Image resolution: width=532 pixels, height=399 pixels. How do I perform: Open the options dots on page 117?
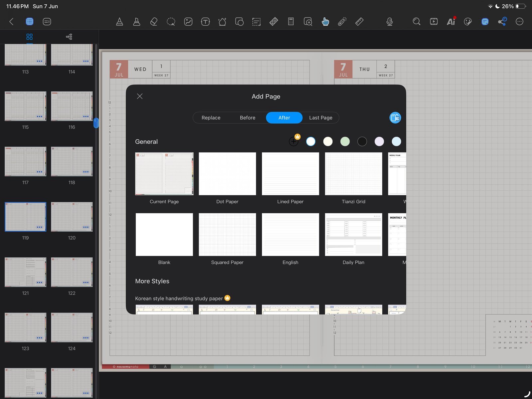40,172
